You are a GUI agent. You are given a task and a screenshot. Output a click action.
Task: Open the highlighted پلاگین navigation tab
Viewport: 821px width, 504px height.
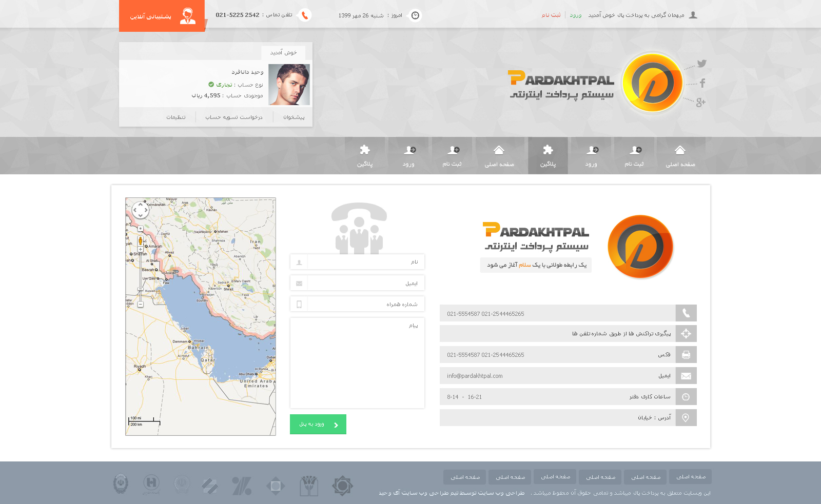(548, 156)
